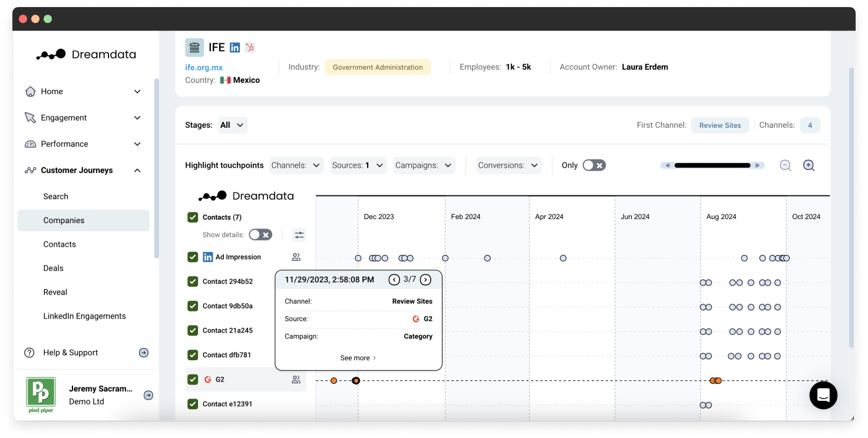868x438 pixels.
Task: Uncheck the Contacts (7) checkbox
Action: [193, 217]
